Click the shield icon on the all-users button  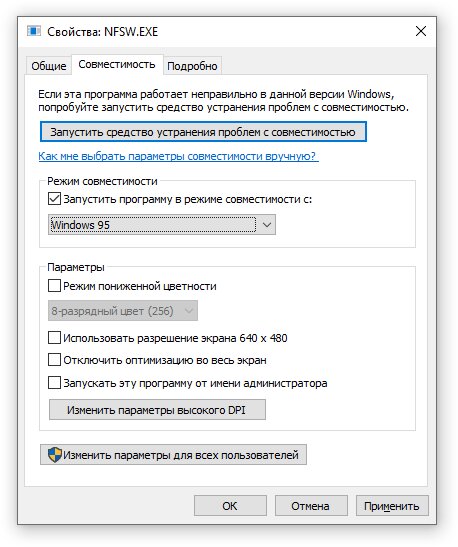pyautogui.click(x=54, y=455)
